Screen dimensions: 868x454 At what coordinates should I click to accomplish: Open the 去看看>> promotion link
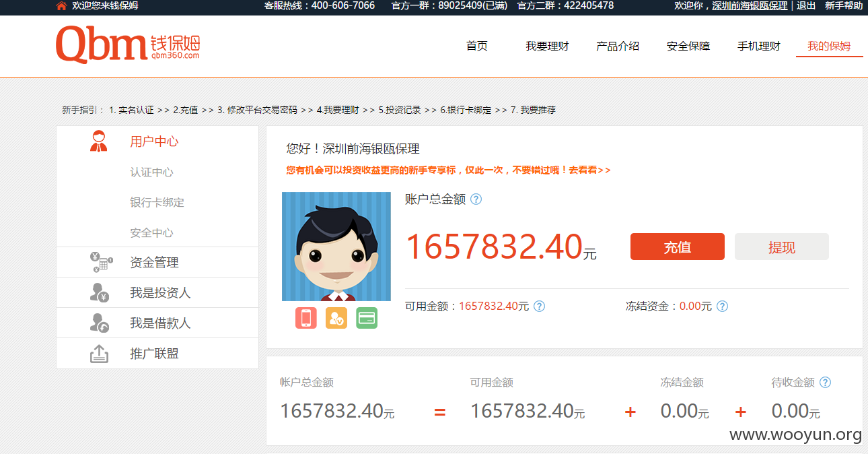[x=590, y=170]
